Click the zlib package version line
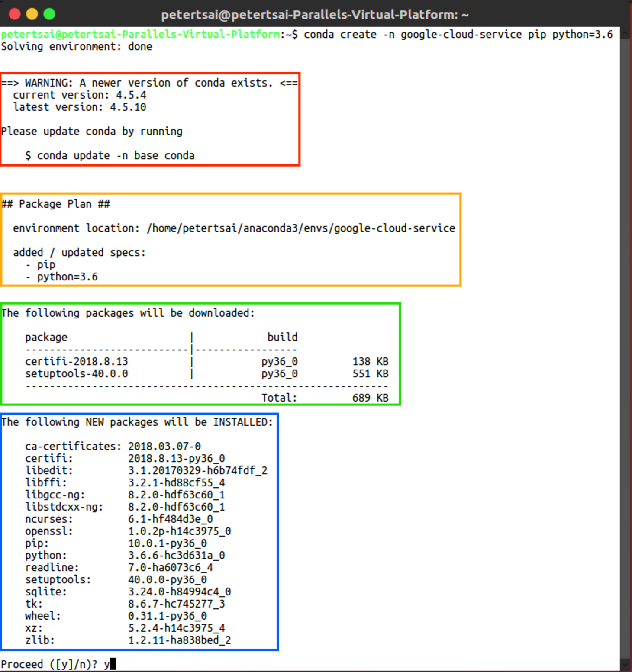The image size is (632, 672). [128, 640]
